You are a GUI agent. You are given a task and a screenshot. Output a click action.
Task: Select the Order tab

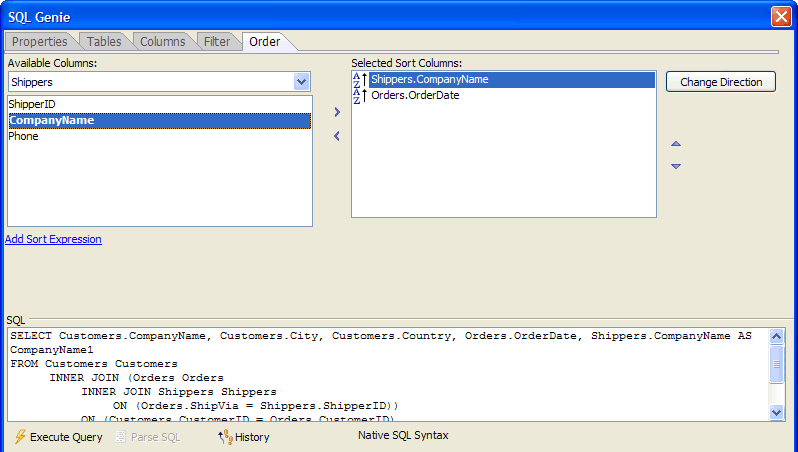[265, 42]
